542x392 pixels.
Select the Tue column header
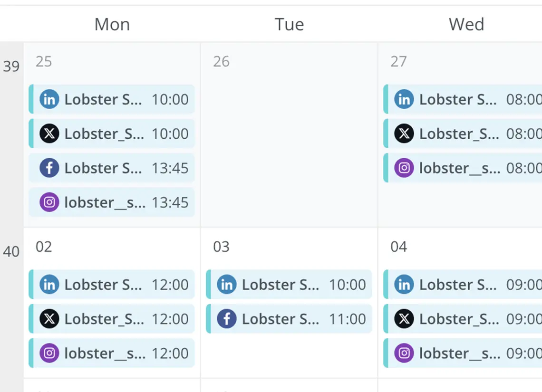click(x=289, y=24)
